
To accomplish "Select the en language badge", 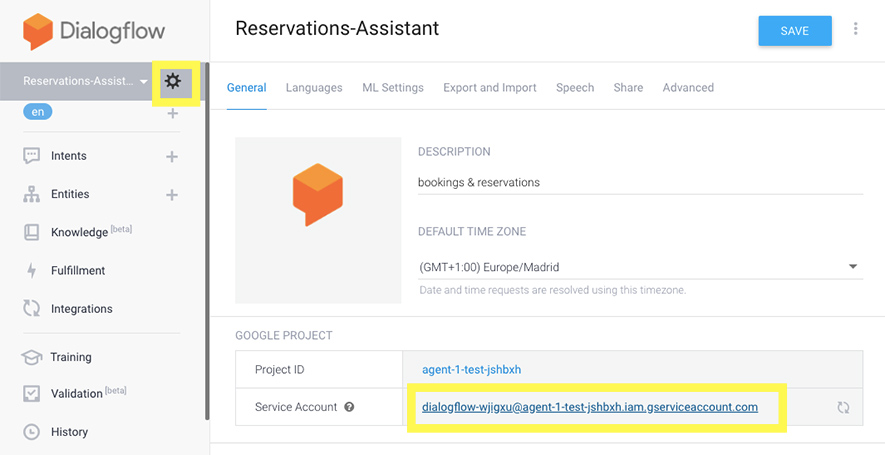I will tap(38, 112).
